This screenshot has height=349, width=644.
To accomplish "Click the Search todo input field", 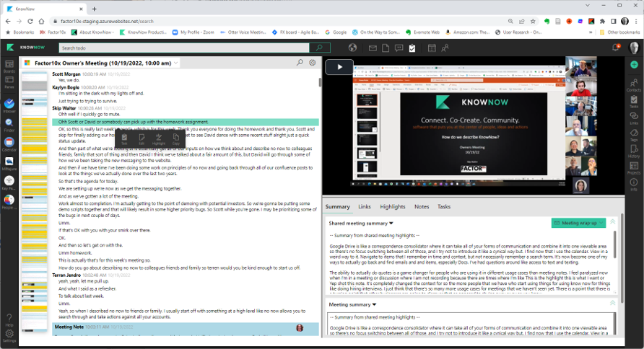I will pos(184,48).
